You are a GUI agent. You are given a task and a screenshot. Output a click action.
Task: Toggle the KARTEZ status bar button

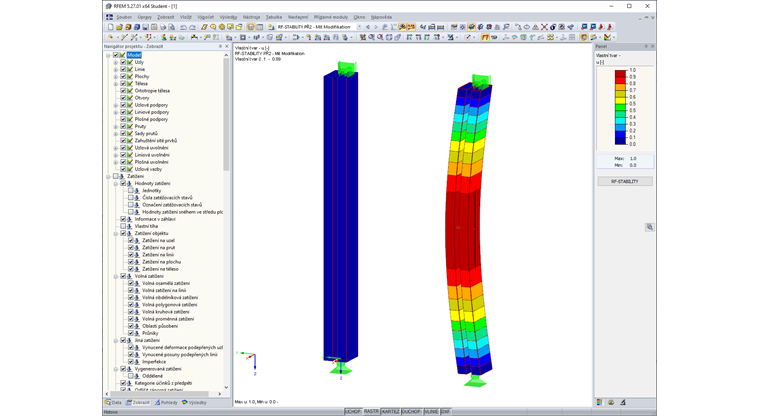point(390,412)
